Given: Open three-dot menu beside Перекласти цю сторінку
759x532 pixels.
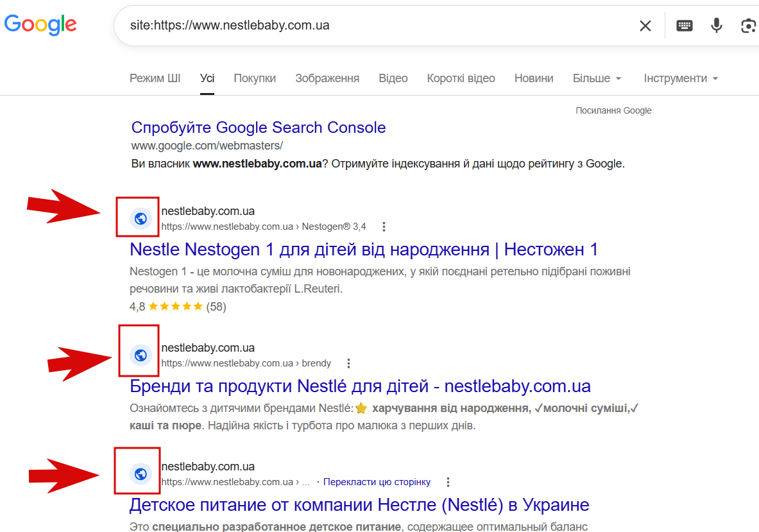Looking at the screenshot, I should (x=448, y=482).
